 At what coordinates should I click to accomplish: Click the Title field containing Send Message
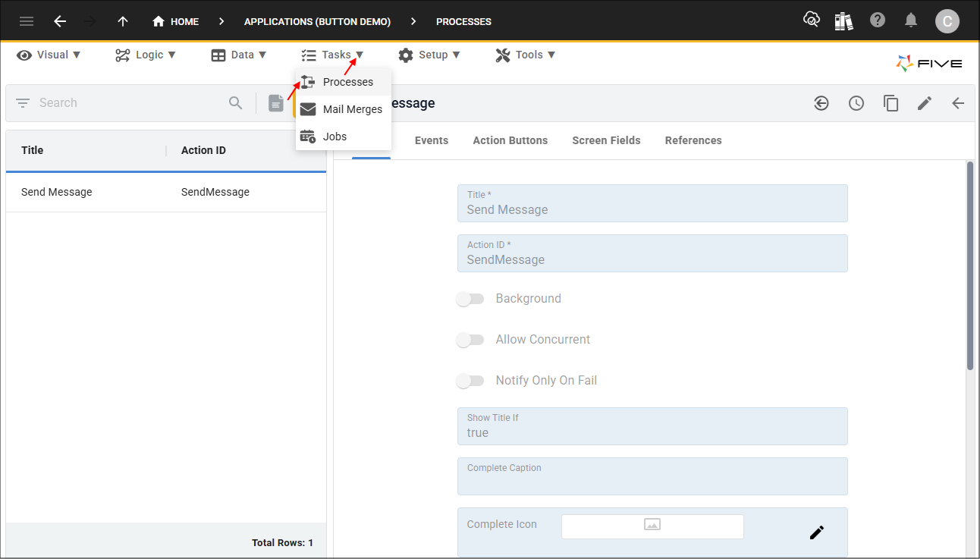pos(652,203)
